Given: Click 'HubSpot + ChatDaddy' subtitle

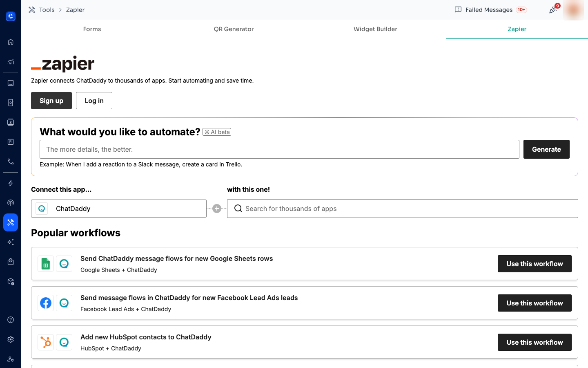Looking at the screenshot, I should 111,348.
